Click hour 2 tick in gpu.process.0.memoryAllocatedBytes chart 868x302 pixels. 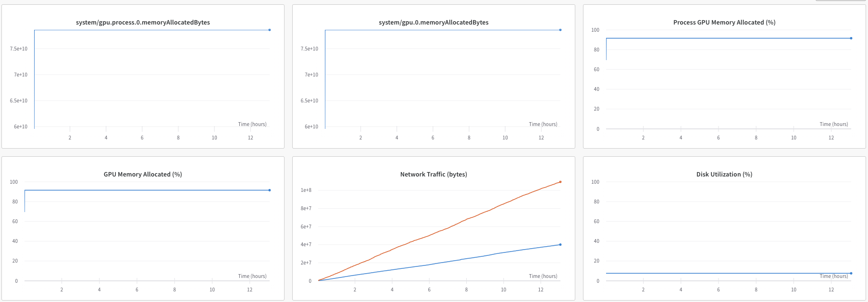pos(70,138)
